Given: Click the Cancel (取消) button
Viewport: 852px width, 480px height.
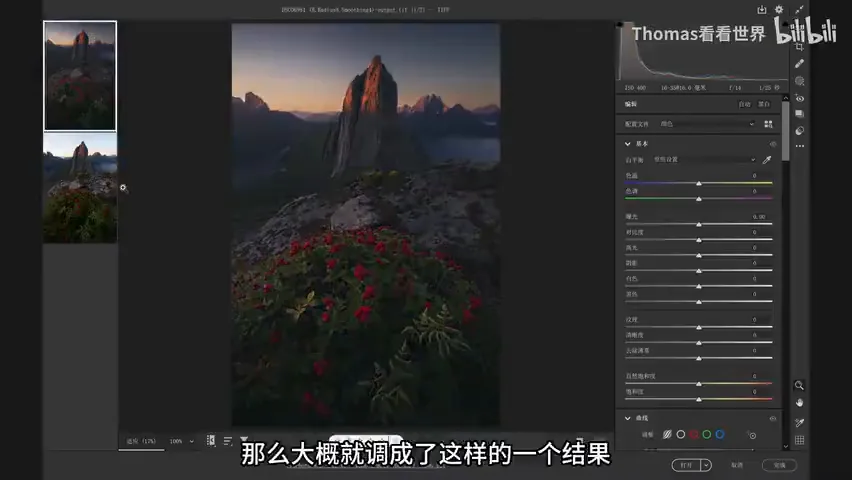Looking at the screenshot, I should pyautogui.click(x=737, y=465).
